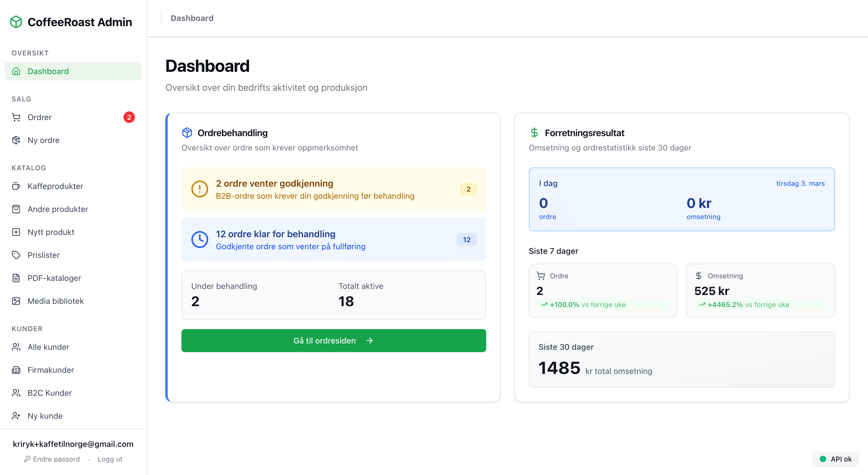Image resolution: width=868 pixels, height=475 pixels.
Task: Open Prislister via the tag icon
Action: tap(17, 255)
